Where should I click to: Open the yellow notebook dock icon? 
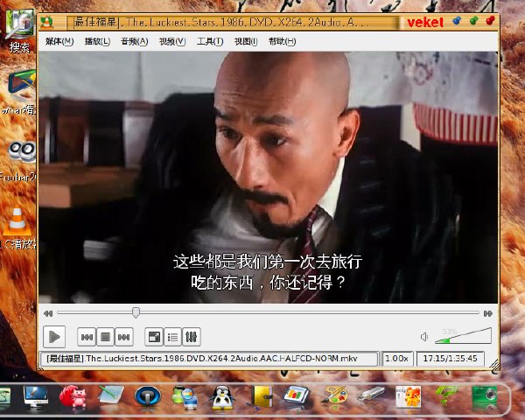tap(262, 397)
